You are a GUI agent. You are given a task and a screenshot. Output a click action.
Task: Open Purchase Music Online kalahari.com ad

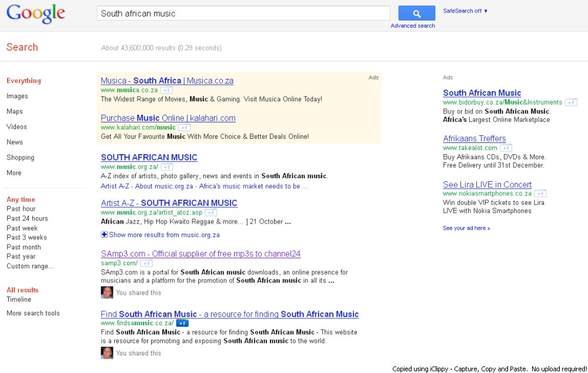click(168, 118)
